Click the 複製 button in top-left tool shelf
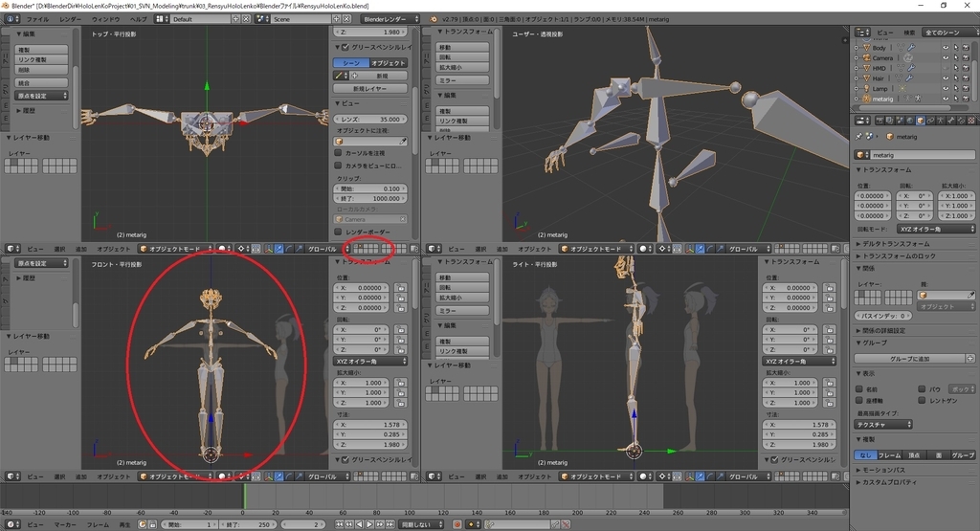980x531 pixels. point(41,50)
